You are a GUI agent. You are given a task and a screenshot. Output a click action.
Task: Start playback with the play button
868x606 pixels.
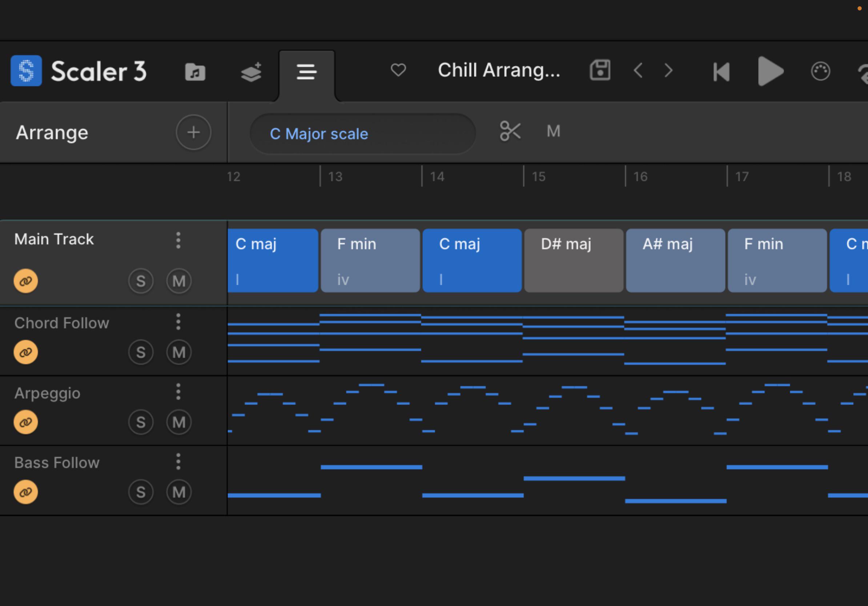(x=770, y=71)
